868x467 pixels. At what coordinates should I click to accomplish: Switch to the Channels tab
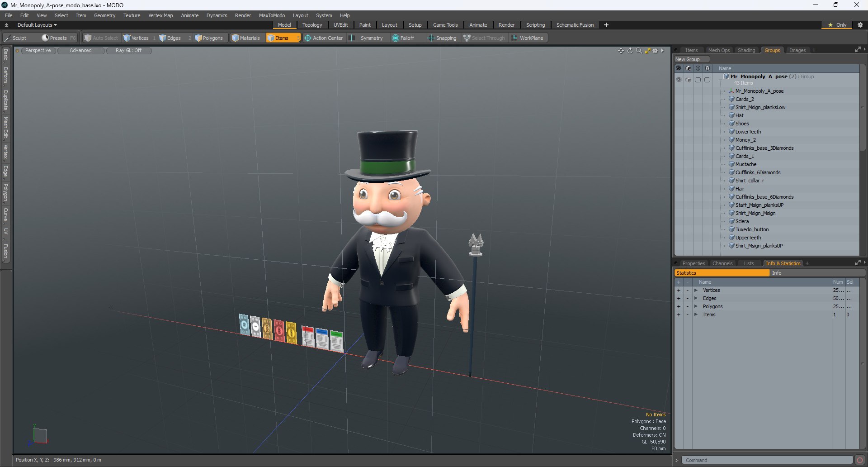click(x=722, y=263)
